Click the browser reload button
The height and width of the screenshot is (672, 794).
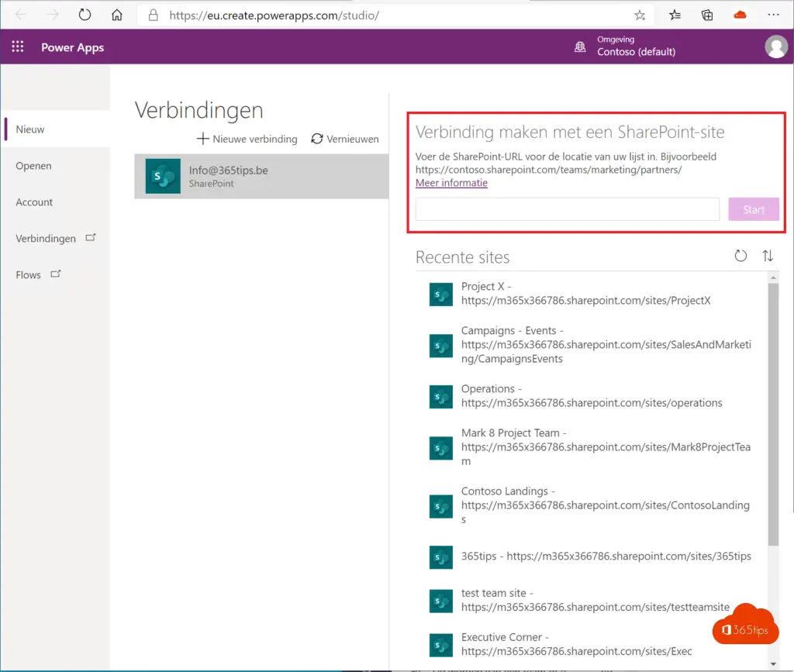tap(85, 15)
